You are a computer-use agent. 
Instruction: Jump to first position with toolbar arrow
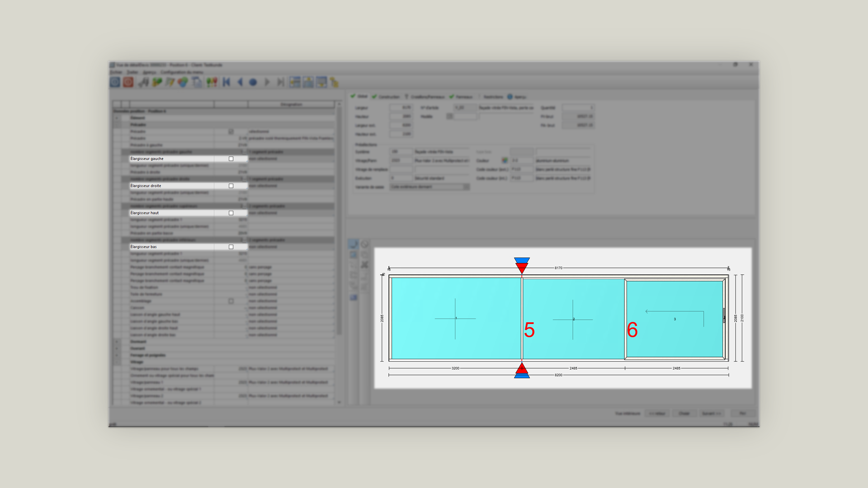pos(226,82)
